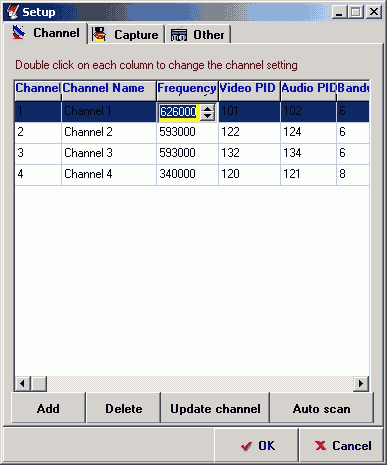Click the Setup title bar app icon
387x465 pixels.
pyautogui.click(x=13, y=12)
